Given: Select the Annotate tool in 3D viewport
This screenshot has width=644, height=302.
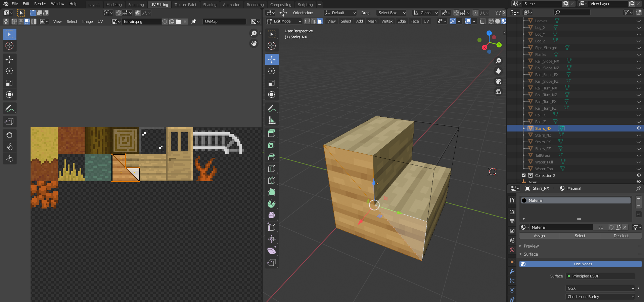Looking at the screenshot, I should 272,108.
